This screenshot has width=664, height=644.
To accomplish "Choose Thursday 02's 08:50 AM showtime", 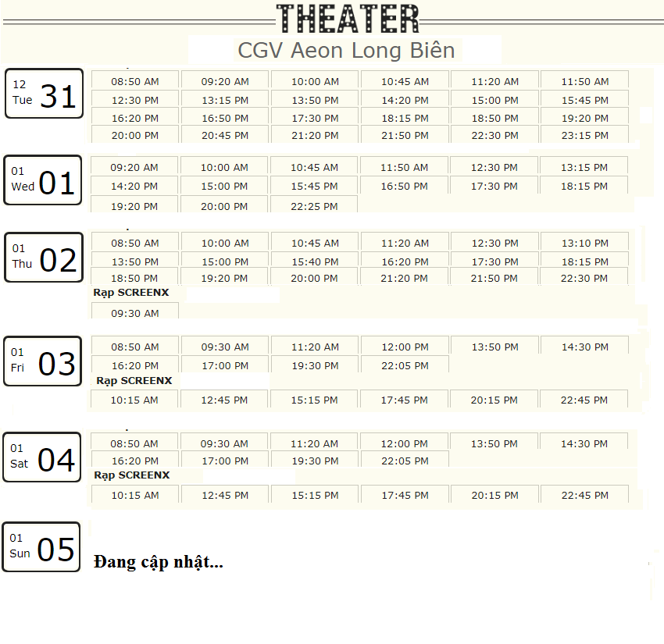I will pos(135,242).
